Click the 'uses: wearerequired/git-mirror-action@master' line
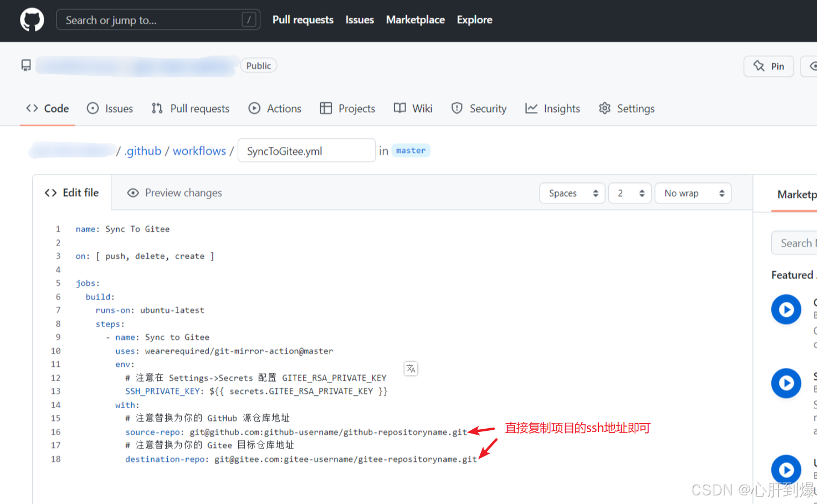This screenshot has width=817, height=504. click(224, 351)
